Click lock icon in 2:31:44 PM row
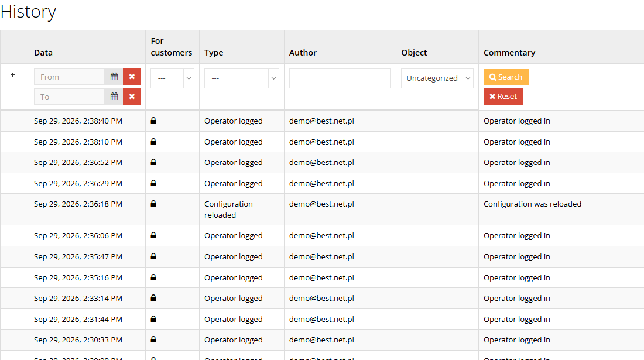The width and height of the screenshot is (644, 360). tap(153, 319)
